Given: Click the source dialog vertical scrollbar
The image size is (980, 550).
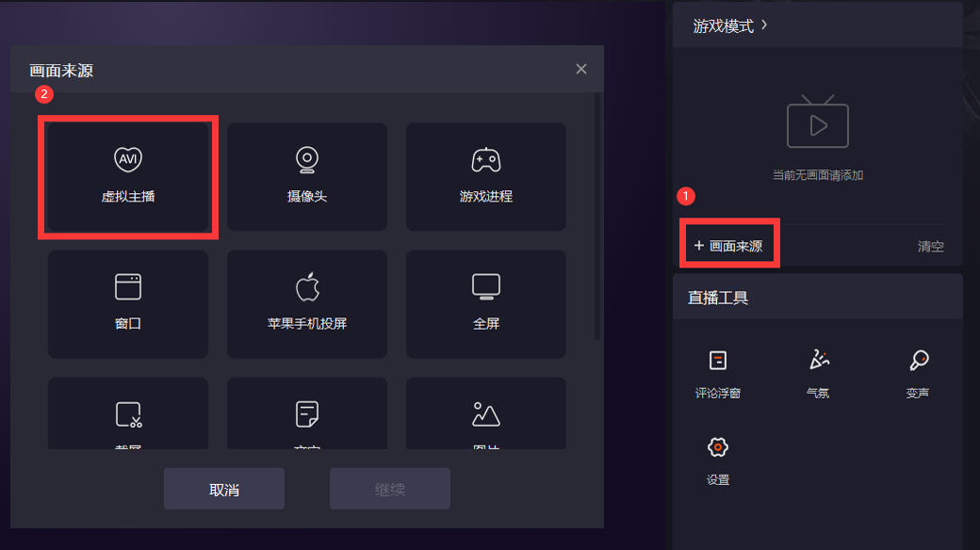Looking at the screenshot, I should click(x=596, y=217).
